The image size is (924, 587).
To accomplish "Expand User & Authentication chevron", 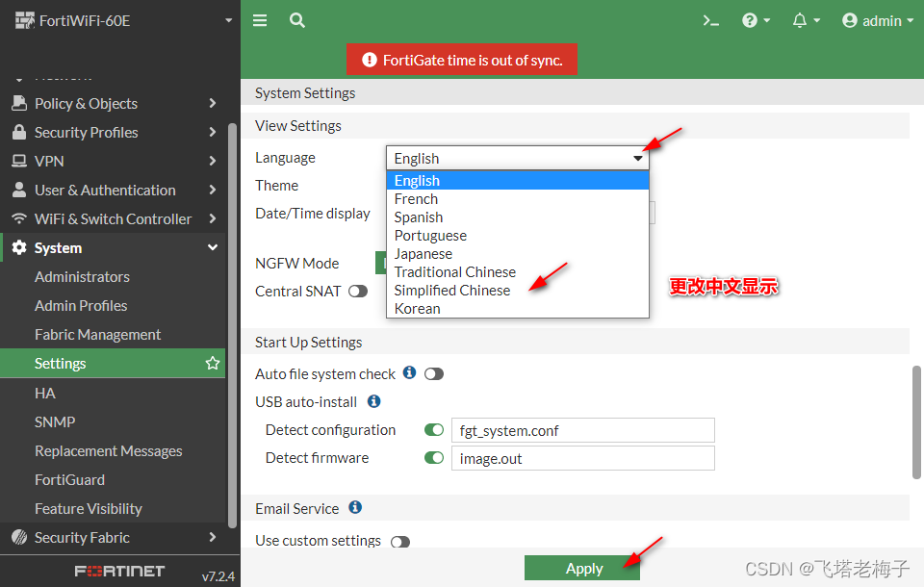I will [x=213, y=190].
